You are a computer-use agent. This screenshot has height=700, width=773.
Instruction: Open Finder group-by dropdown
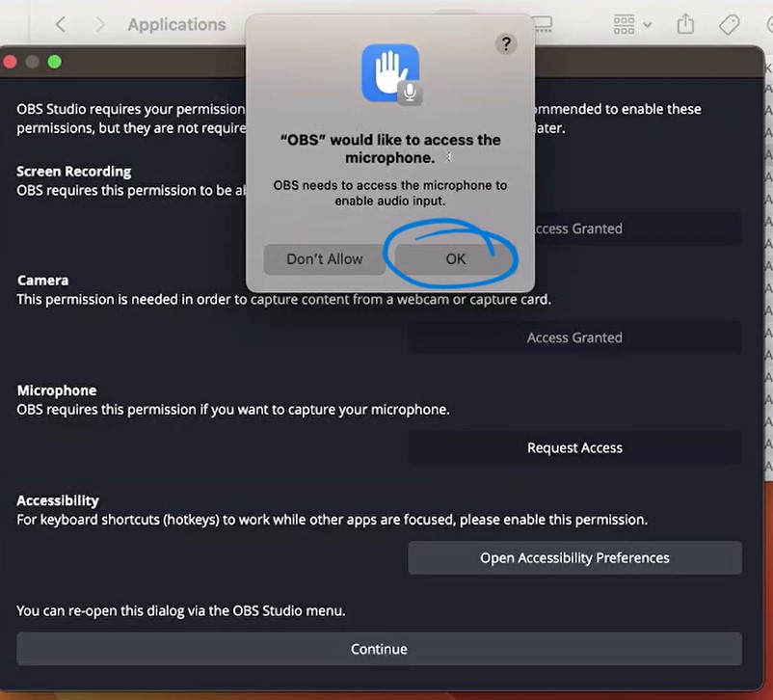coord(632,24)
